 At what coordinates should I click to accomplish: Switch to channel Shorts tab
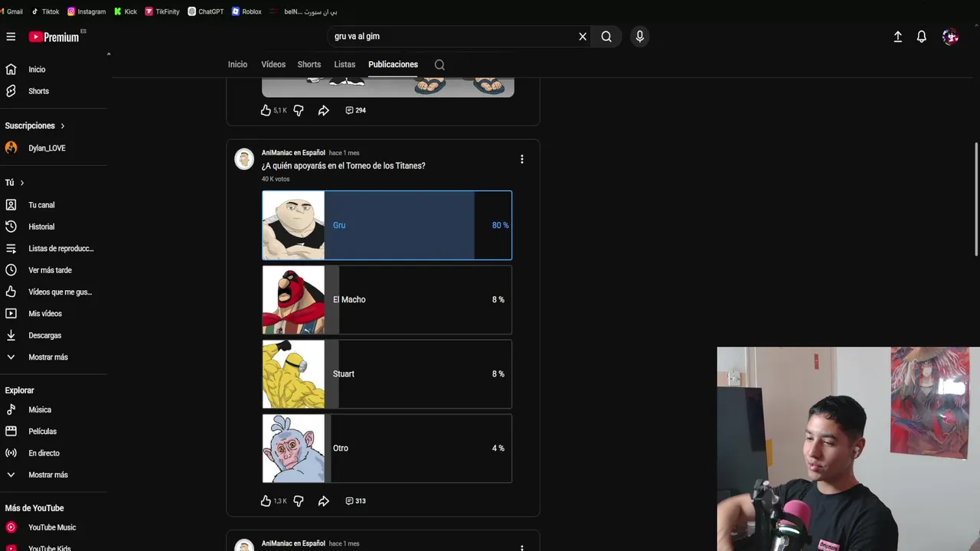309,64
